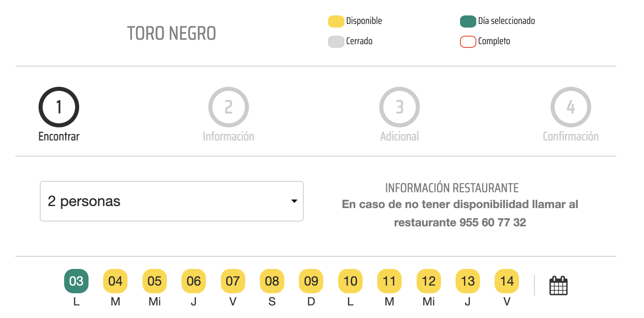Select day 12 Wednesday
The image size is (644, 318).
(x=429, y=281)
